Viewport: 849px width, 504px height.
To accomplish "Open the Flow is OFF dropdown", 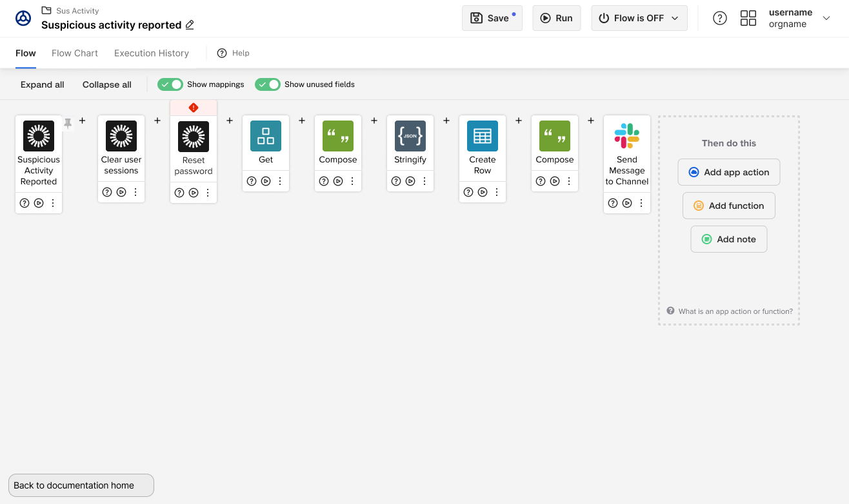I will tap(639, 18).
